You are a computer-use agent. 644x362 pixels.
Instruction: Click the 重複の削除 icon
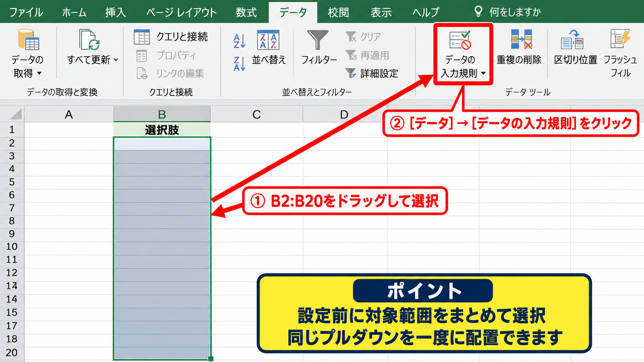[x=522, y=39]
